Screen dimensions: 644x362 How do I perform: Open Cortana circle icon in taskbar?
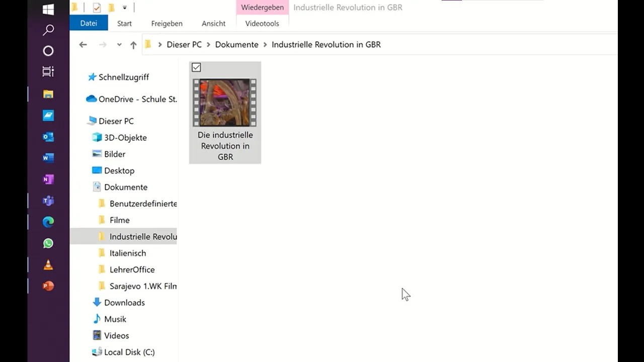click(x=48, y=51)
